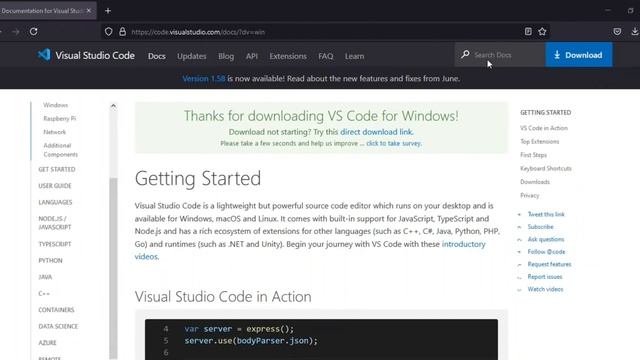
Task: Reload the page with refresh icon
Action: [33, 31]
